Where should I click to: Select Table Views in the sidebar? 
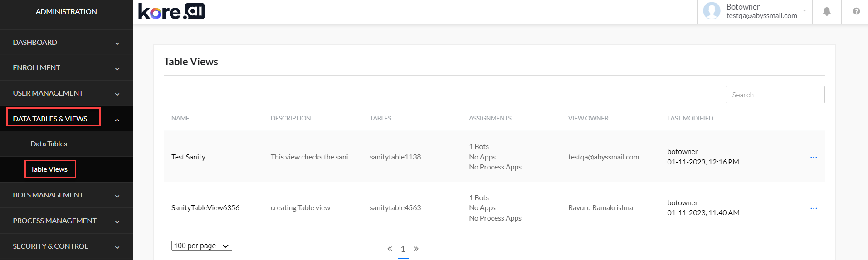pyautogui.click(x=49, y=169)
